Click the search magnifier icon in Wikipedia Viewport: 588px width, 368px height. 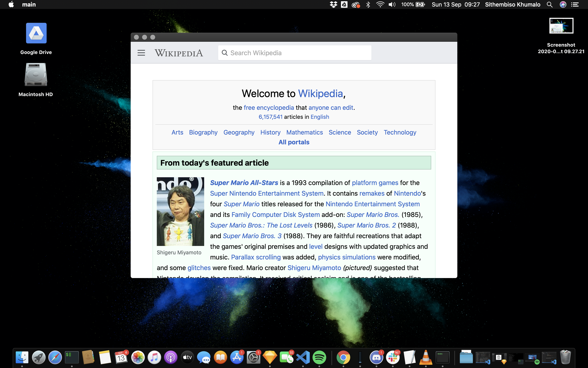[x=225, y=53]
